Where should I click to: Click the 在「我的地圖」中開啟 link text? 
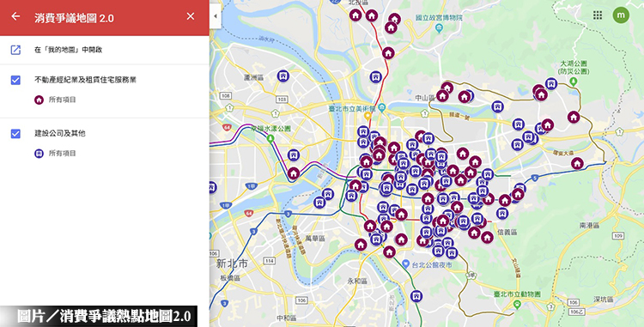(x=68, y=50)
